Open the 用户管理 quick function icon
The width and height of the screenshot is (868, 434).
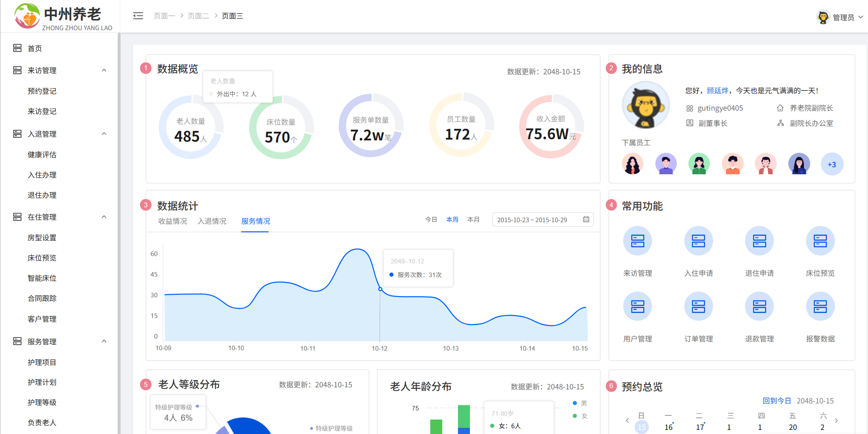point(637,306)
